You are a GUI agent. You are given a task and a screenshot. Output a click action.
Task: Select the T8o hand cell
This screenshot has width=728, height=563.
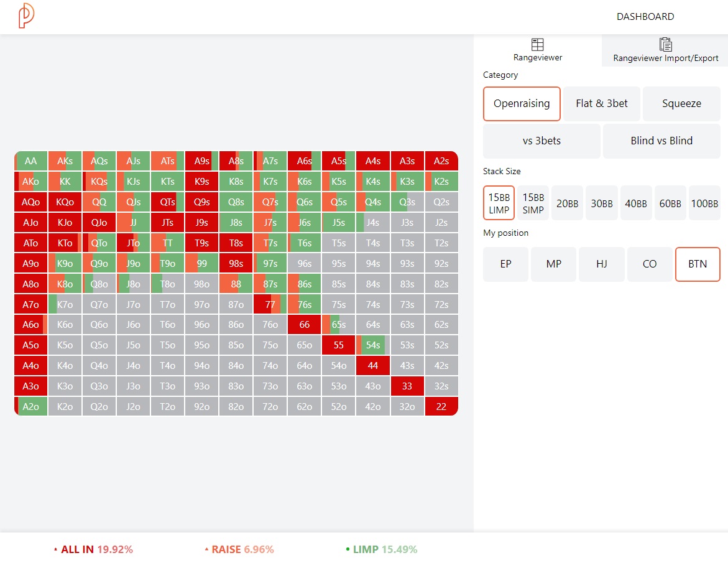click(x=168, y=284)
